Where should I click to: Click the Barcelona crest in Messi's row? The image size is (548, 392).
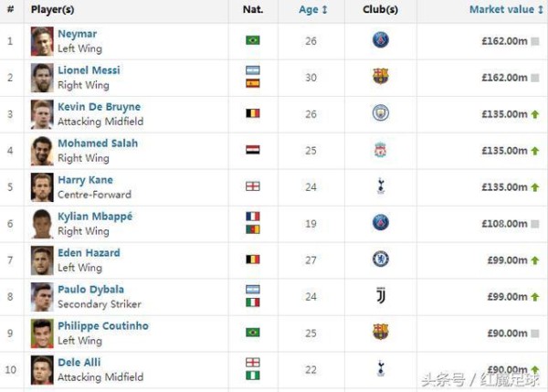point(380,77)
